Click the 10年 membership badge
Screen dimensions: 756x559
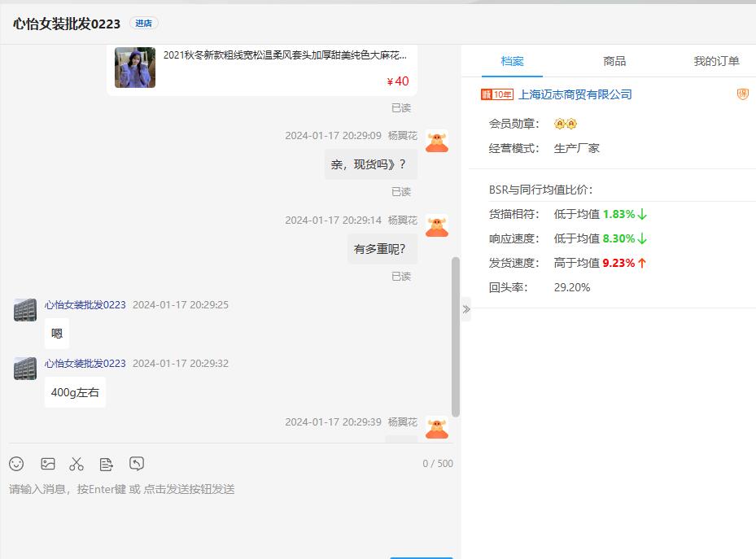pos(497,94)
